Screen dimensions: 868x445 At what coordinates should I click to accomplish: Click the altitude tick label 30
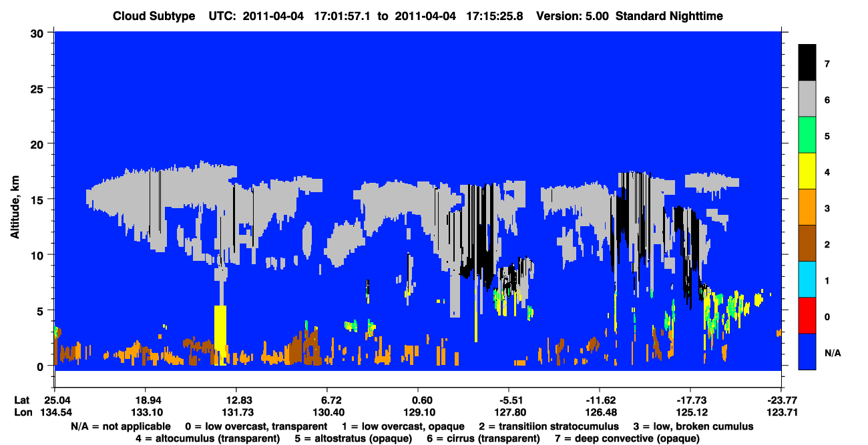[x=39, y=32]
